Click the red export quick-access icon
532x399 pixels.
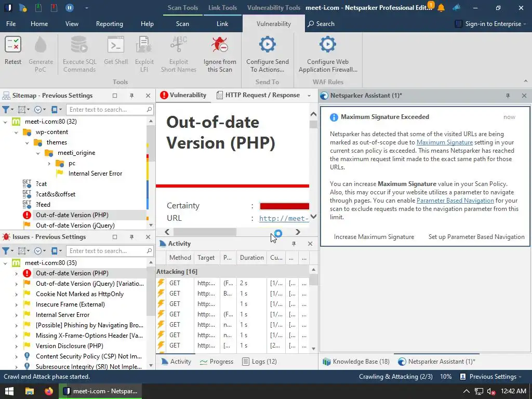54,7
